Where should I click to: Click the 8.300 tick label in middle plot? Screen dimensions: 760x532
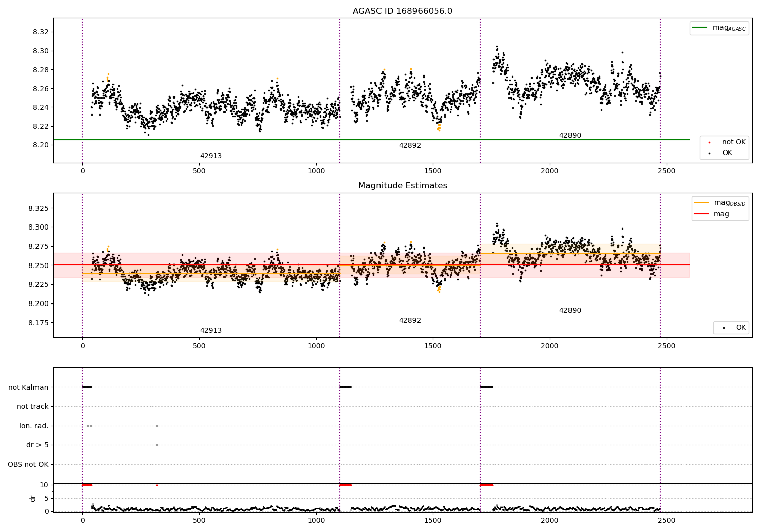tap(38, 227)
